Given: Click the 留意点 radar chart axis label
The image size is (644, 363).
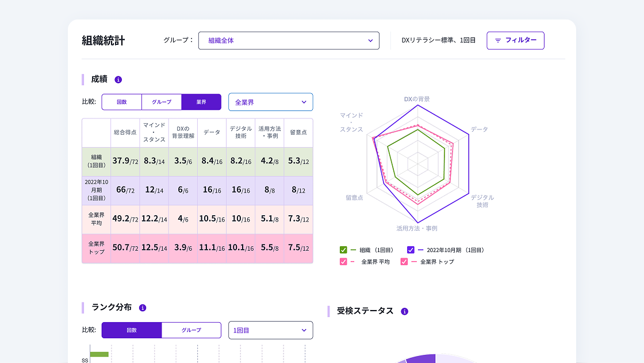Looking at the screenshot, I should point(354,198).
